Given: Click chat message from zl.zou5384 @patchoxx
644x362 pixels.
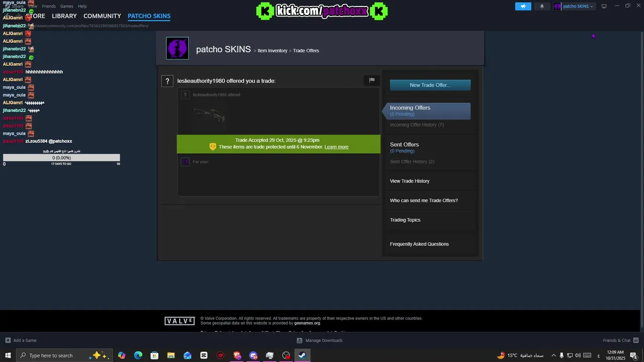Looking at the screenshot, I should [49, 141].
